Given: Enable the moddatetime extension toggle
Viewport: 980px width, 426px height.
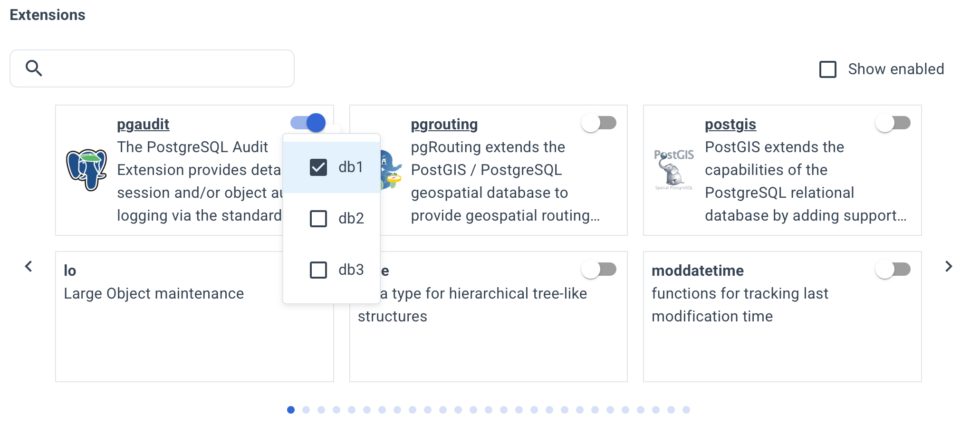Looking at the screenshot, I should pos(893,270).
